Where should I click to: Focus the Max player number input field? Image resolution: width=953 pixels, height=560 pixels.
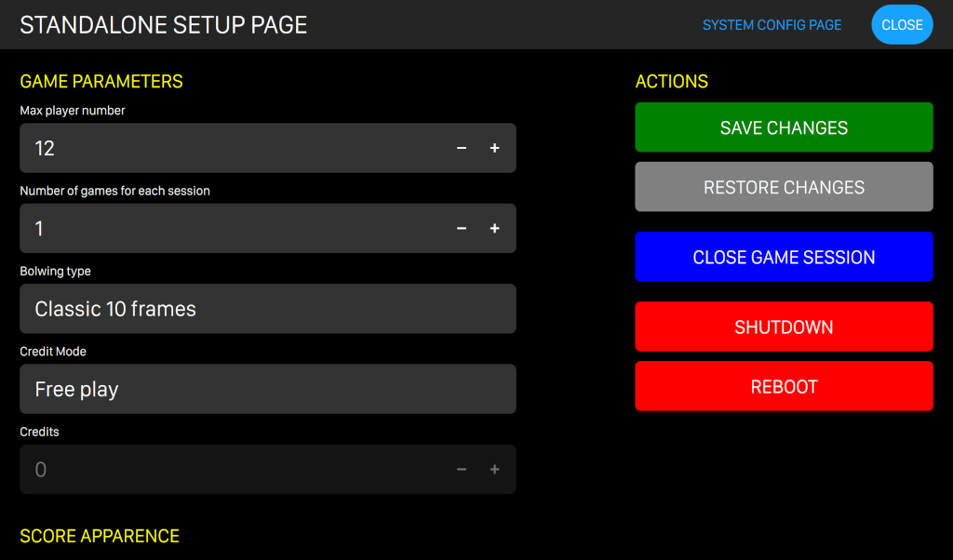(x=233, y=148)
